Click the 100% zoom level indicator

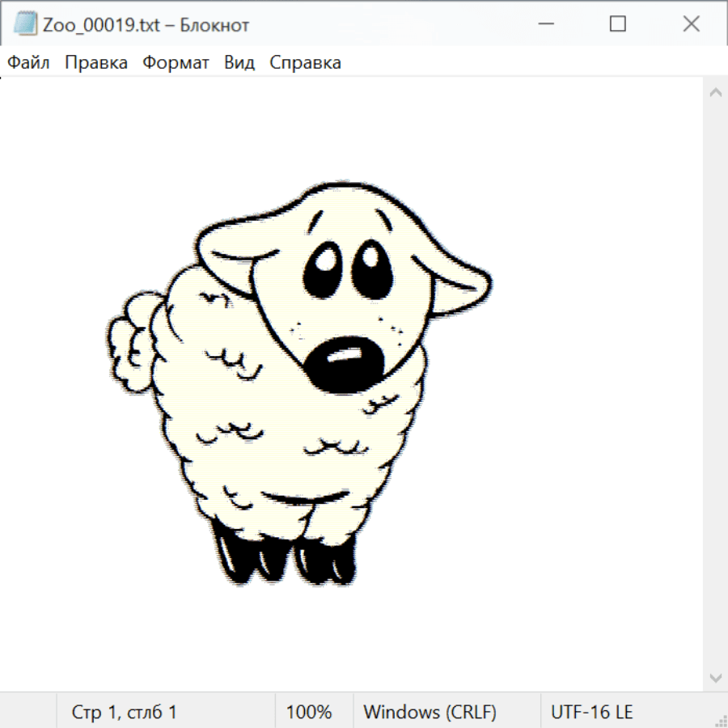309,712
